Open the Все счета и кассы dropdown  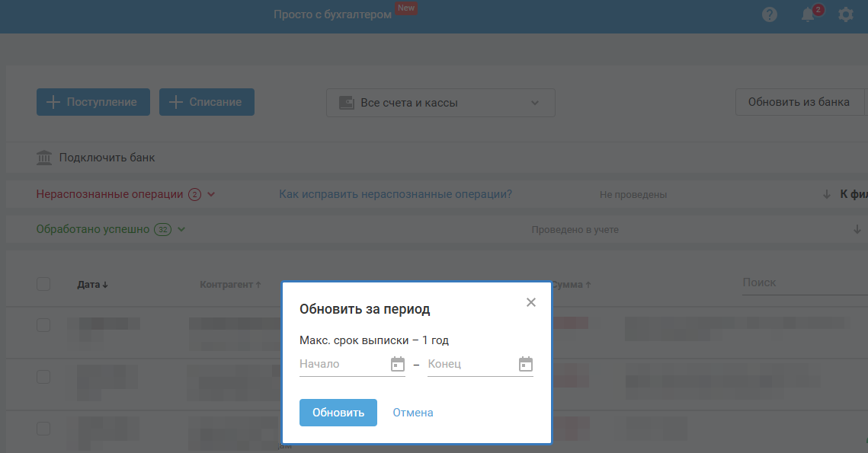[x=440, y=103]
